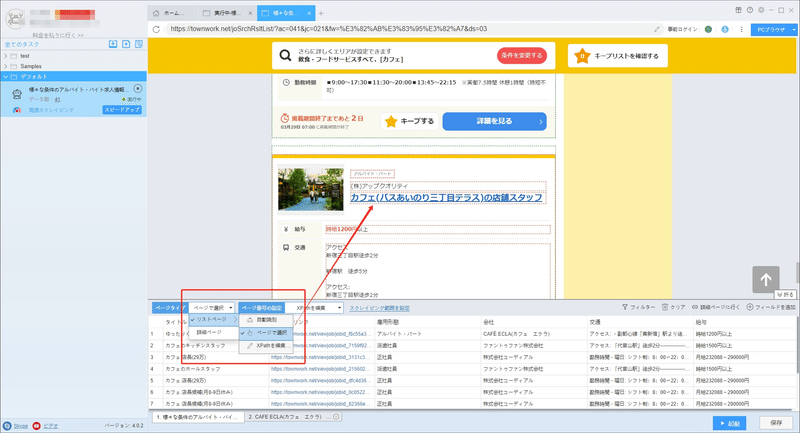Click the cloud scraping gauge icon
The height and width of the screenshot is (433, 800).
point(16,110)
